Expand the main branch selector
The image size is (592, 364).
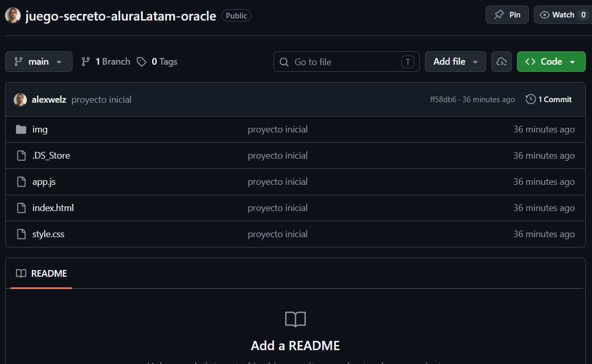pos(39,62)
